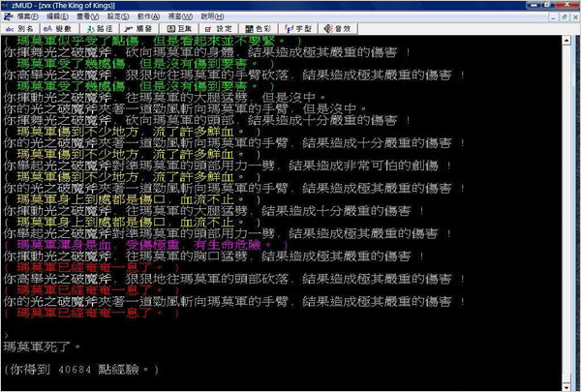
Task: Restore the inner zvx session window
Action: pos(565,17)
